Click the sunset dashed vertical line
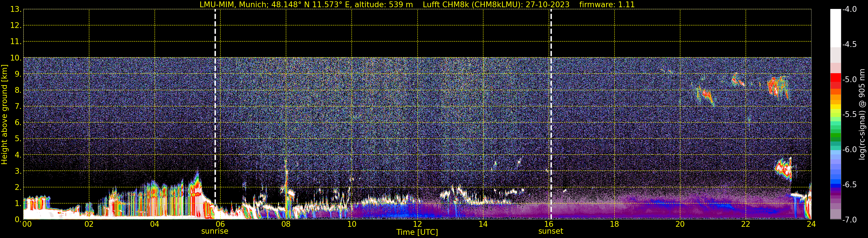Image resolution: width=868 pixels, height=238 pixels. point(551,115)
